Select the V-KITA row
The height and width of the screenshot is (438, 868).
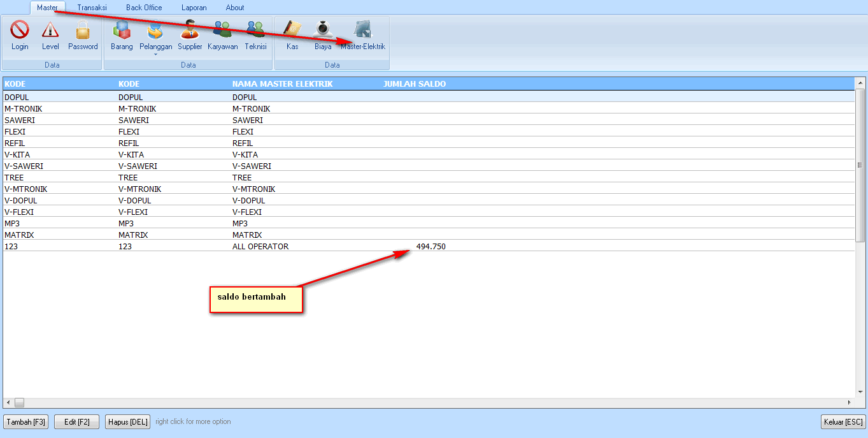429,154
